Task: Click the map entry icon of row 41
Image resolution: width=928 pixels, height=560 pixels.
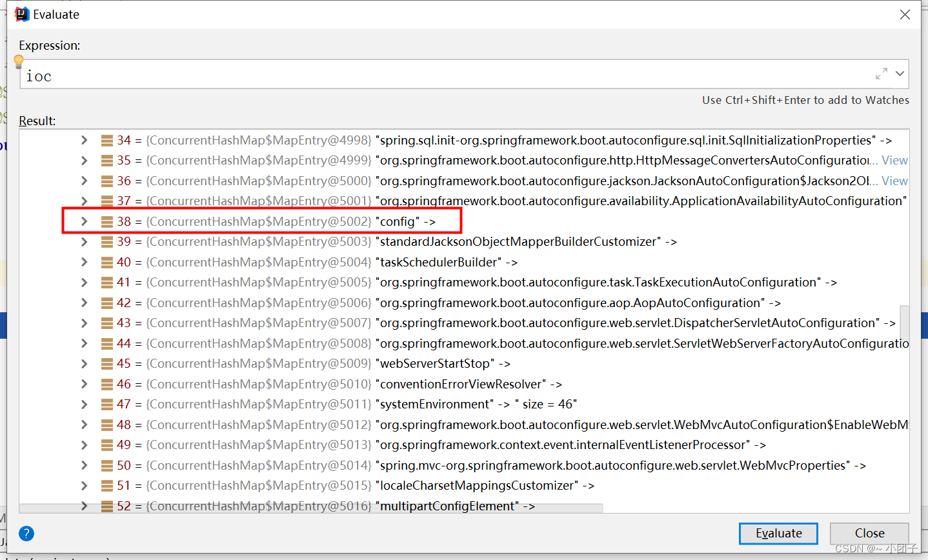Action: pyautogui.click(x=107, y=282)
